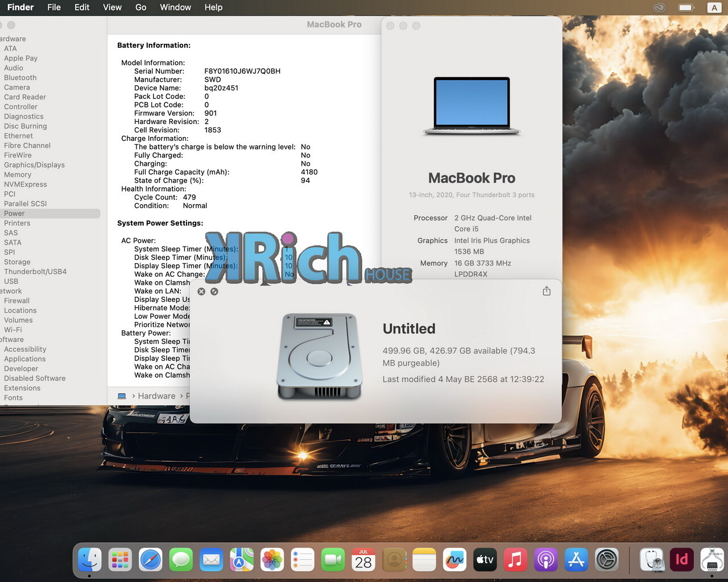Launch Adobe InDesign from the Dock
Viewport: 728px width, 582px height.
[682, 560]
